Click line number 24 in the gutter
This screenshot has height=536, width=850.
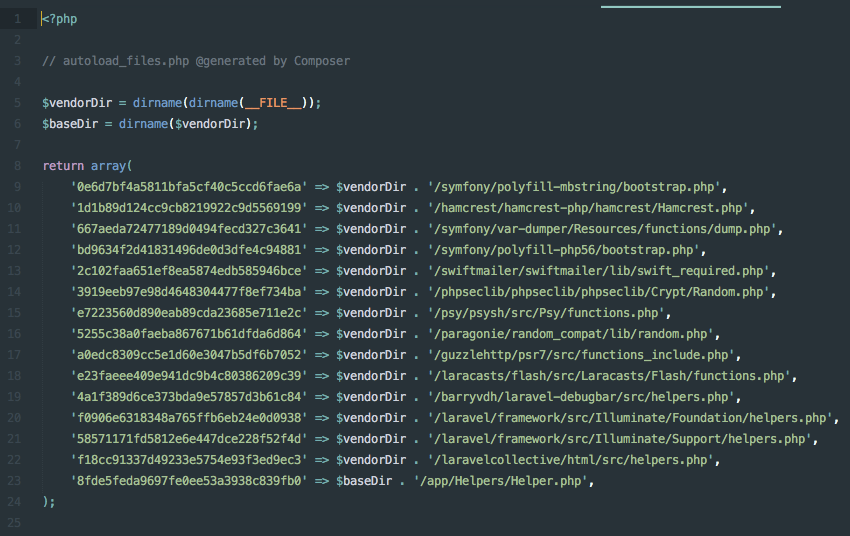click(14, 502)
